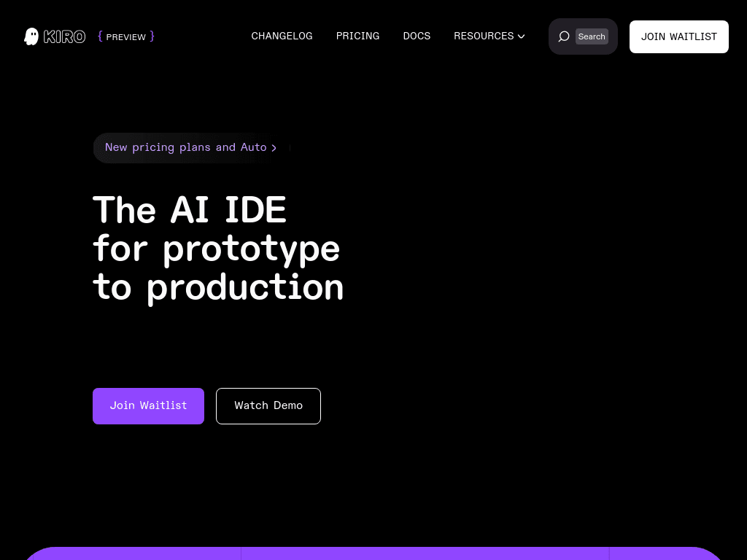747x560 pixels.
Task: Open the New pricing plans announcement
Action: (x=185, y=147)
